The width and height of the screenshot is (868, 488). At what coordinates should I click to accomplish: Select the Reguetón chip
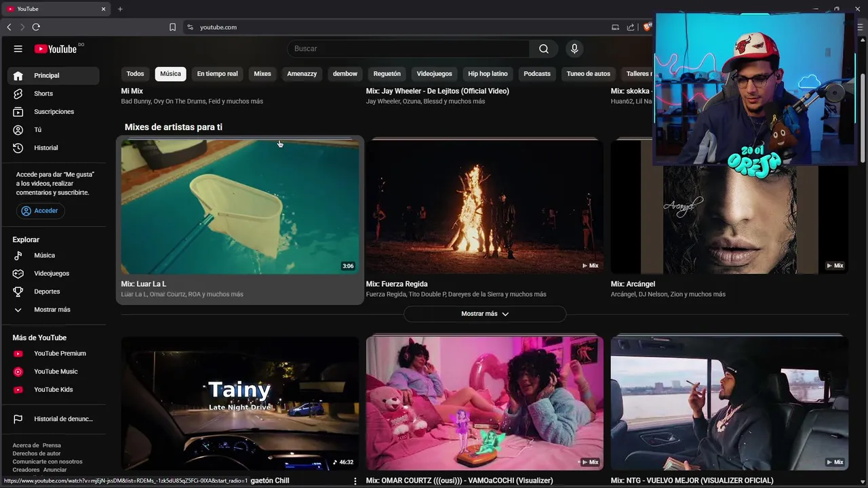pyautogui.click(x=387, y=74)
